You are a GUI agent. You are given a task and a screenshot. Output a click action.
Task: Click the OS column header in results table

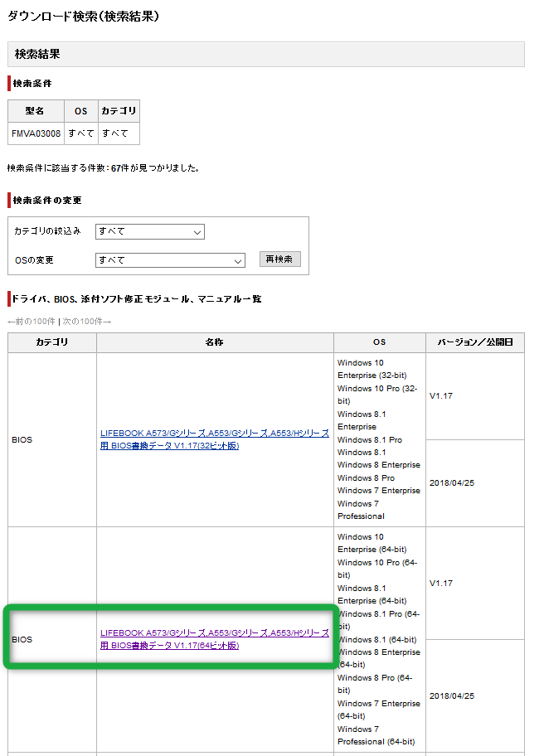380,342
